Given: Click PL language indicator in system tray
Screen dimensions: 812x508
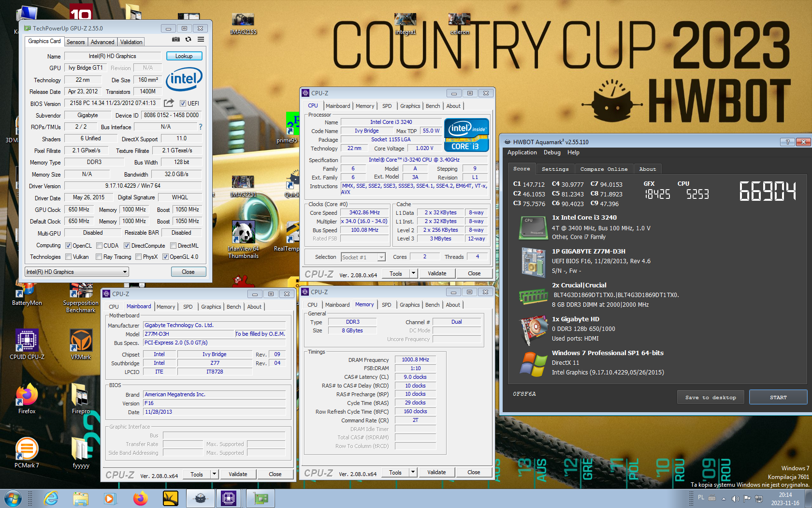Looking at the screenshot, I should click(701, 497).
